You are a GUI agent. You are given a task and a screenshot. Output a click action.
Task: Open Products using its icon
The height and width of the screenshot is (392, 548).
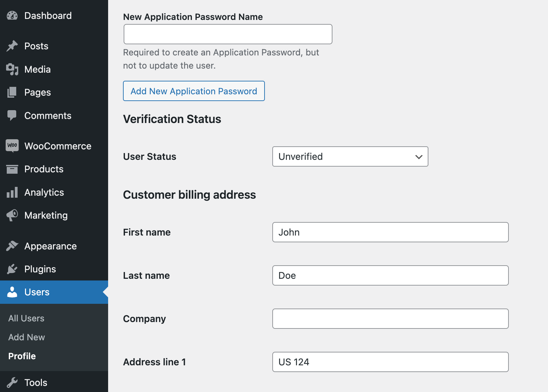[x=12, y=169]
